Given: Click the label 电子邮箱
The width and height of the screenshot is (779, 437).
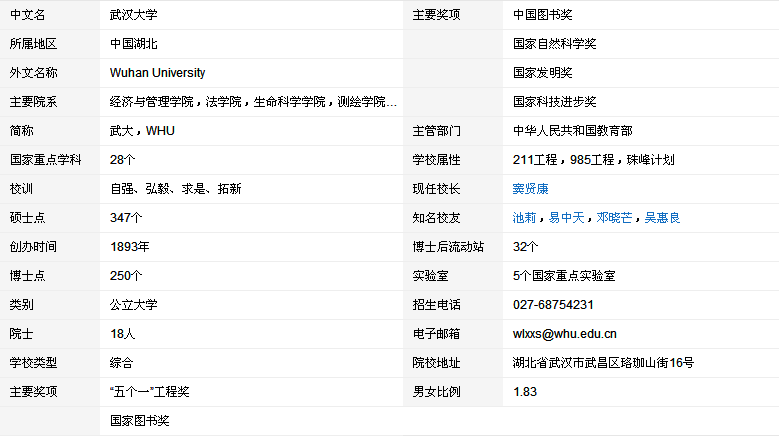Looking at the screenshot, I should coord(436,334).
